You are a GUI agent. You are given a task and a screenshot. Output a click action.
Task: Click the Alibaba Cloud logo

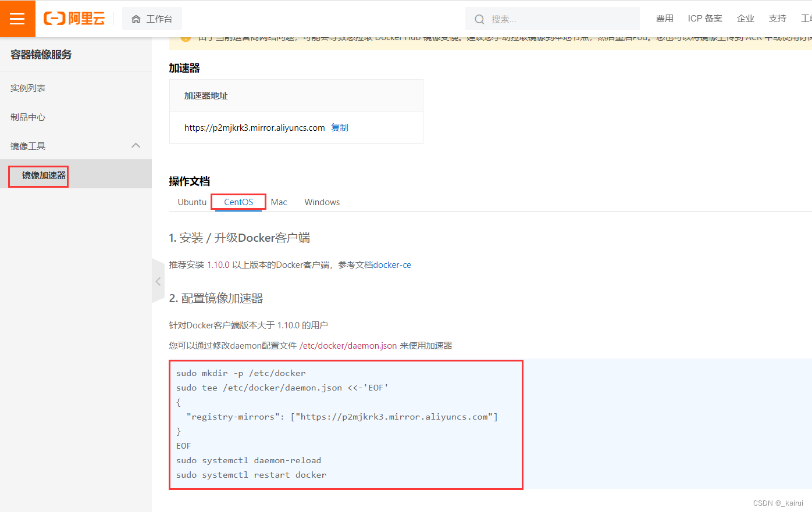point(74,19)
